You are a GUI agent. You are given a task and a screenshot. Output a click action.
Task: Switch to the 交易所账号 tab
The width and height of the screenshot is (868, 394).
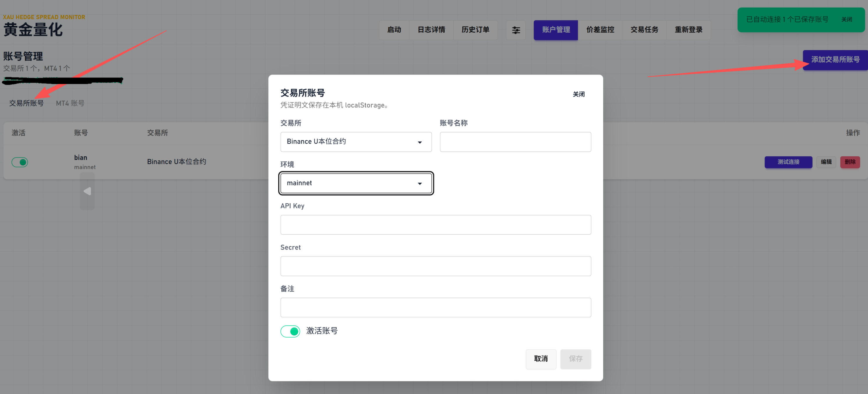pos(26,103)
